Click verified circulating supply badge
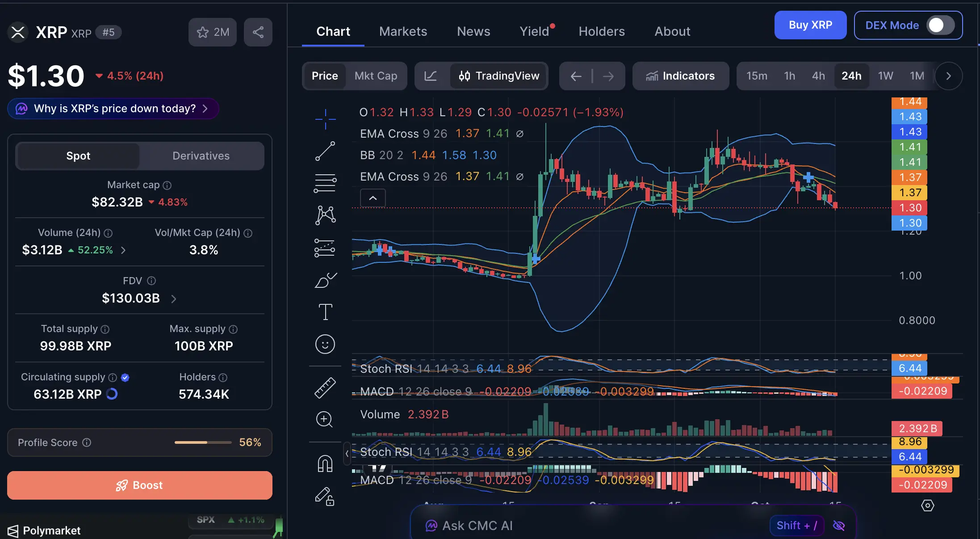Image resolution: width=980 pixels, height=539 pixels. pyautogui.click(x=125, y=378)
